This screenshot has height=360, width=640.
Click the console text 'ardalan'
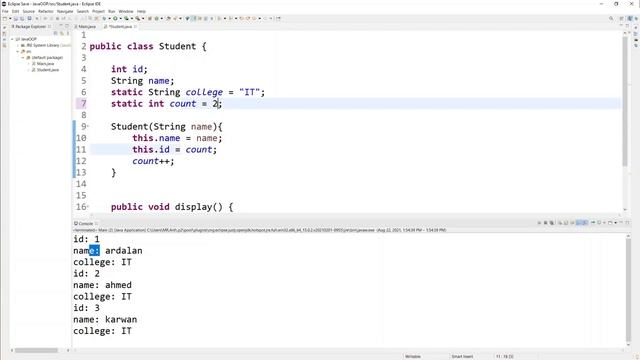tap(124, 251)
